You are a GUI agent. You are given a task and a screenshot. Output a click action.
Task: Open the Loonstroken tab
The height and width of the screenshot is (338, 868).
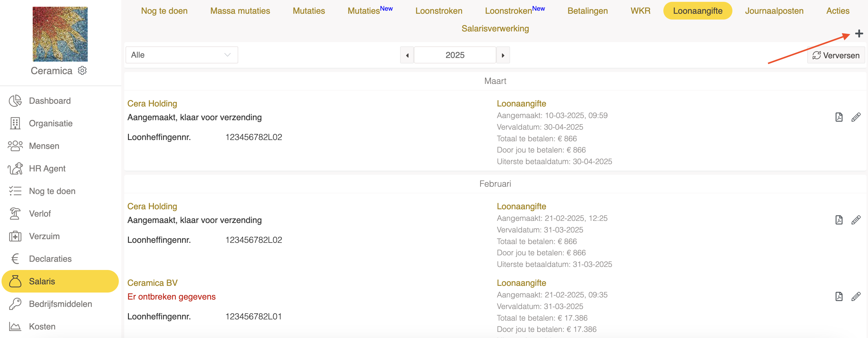tap(439, 11)
